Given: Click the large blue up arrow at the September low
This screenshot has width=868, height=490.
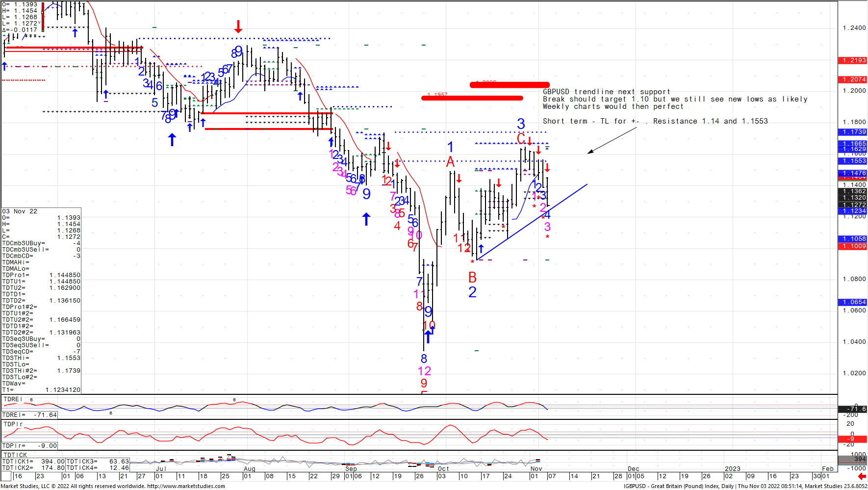Looking at the screenshot, I should point(366,219).
